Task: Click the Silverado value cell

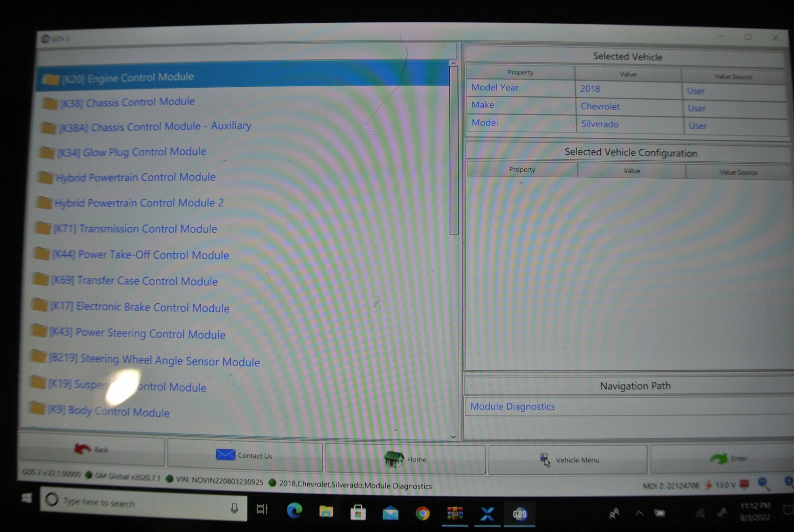Action: pyautogui.click(x=630, y=124)
